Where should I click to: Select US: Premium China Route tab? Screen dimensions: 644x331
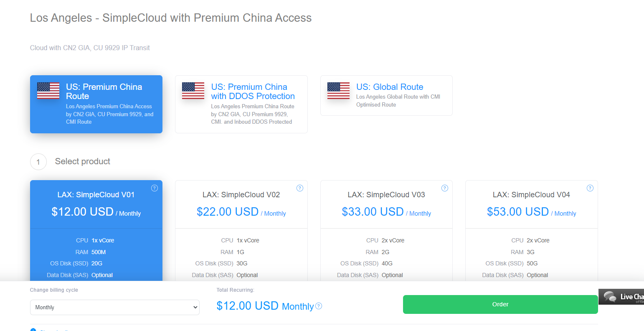[x=96, y=104]
